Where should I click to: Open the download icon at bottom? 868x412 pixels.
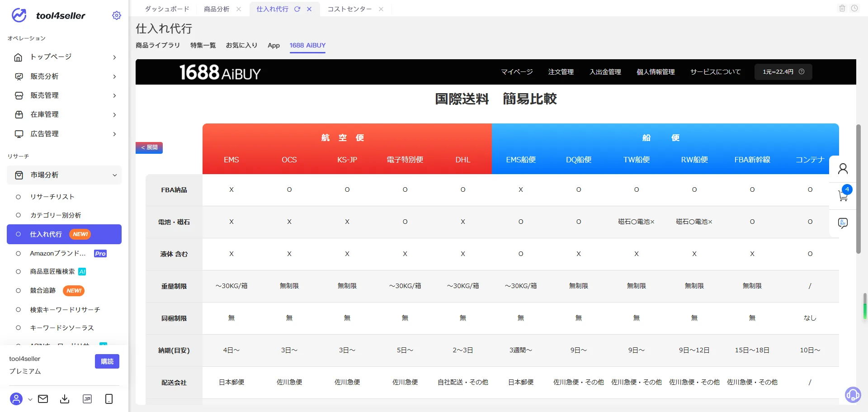[65, 399]
